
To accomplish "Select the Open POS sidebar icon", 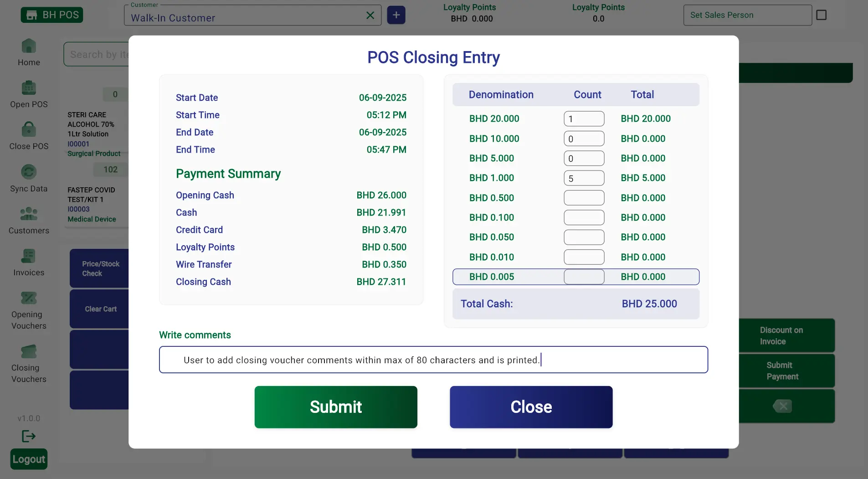I will point(29,88).
